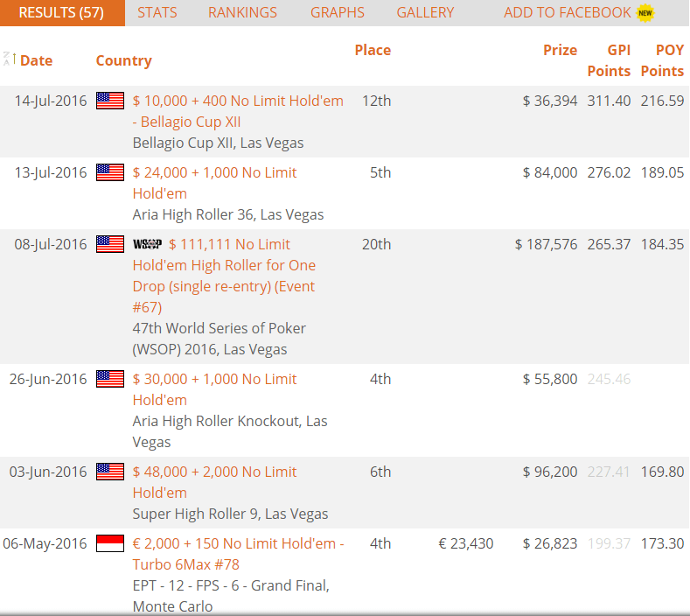Switch to the STATS tab

coord(157,12)
